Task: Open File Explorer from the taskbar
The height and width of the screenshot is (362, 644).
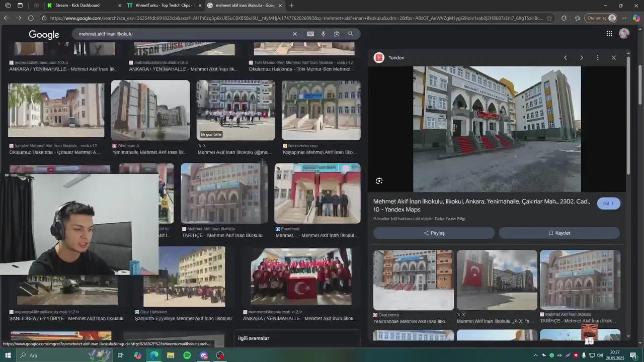Action: point(171,355)
